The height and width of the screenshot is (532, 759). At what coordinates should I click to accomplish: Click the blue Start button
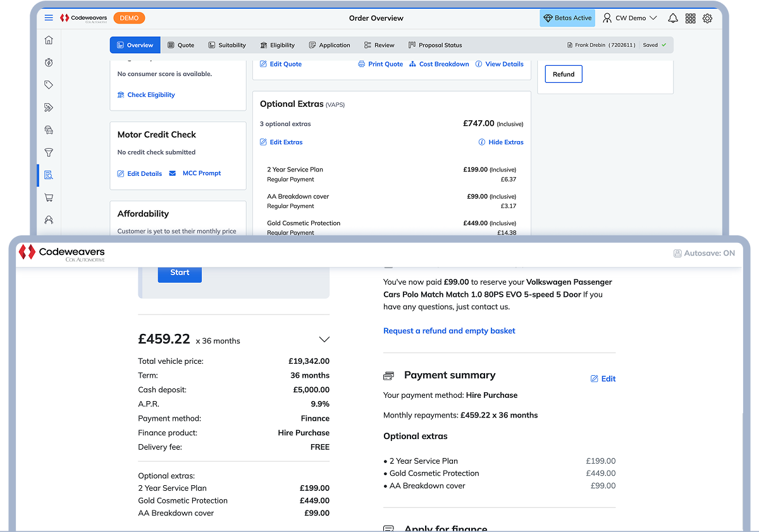click(x=180, y=273)
